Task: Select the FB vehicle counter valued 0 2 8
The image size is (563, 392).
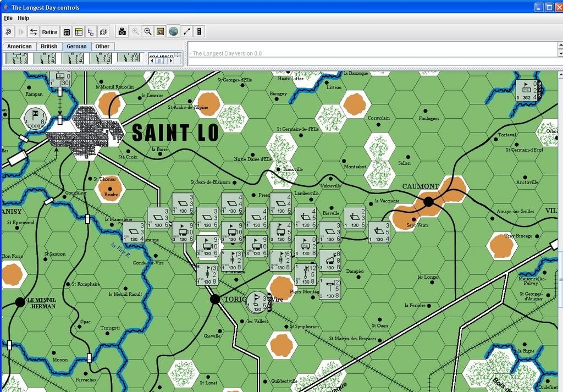Action: click(x=306, y=246)
